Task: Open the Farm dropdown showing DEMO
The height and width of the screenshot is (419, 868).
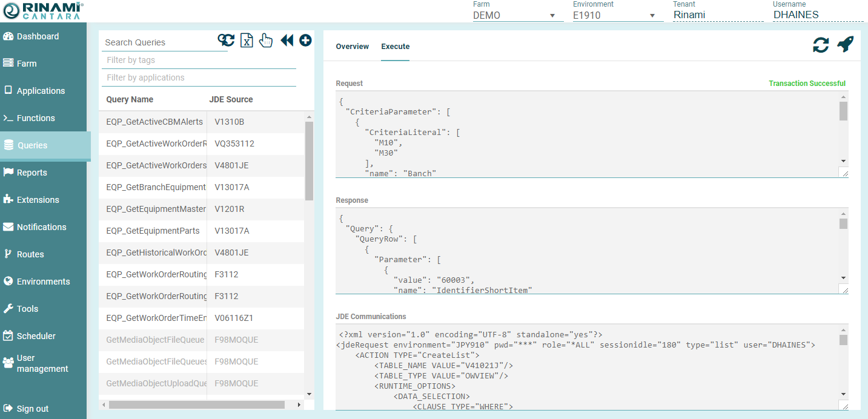Action: click(x=515, y=15)
